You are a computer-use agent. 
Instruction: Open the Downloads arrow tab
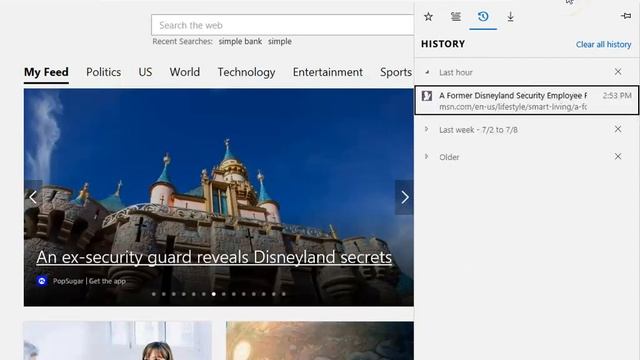coord(510,17)
